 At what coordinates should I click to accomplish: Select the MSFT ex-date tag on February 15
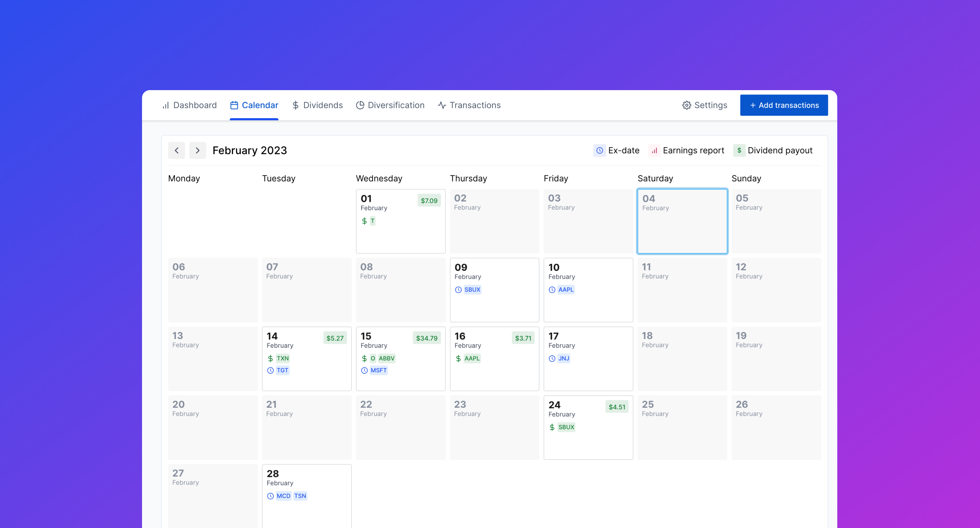pyautogui.click(x=378, y=370)
